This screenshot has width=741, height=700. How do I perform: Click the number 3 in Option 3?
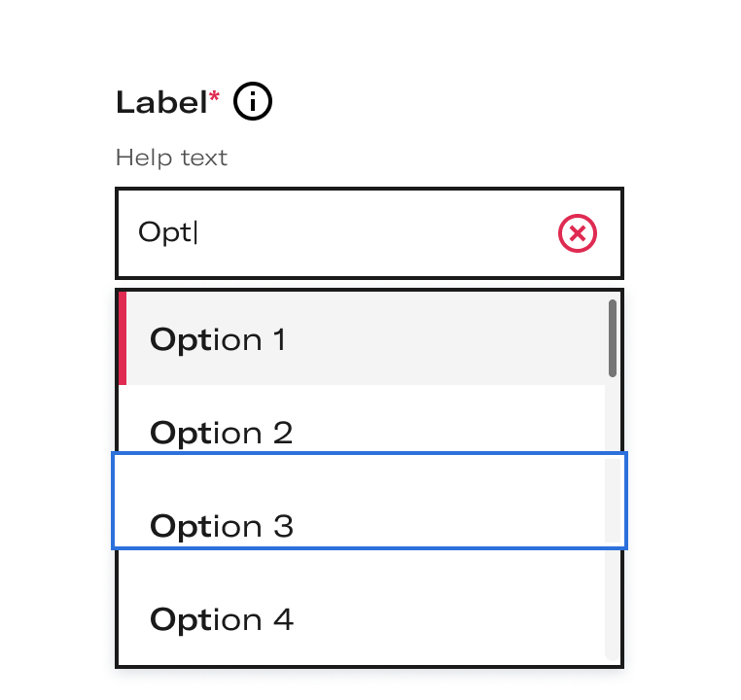coord(283,526)
